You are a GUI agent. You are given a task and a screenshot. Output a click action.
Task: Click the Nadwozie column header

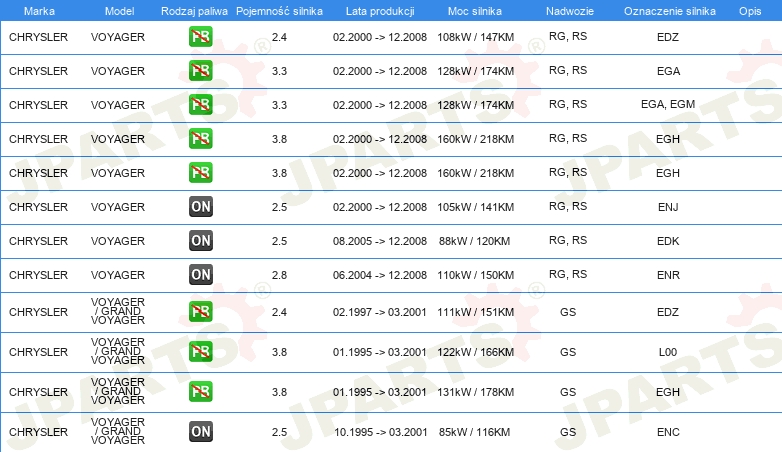tap(570, 11)
